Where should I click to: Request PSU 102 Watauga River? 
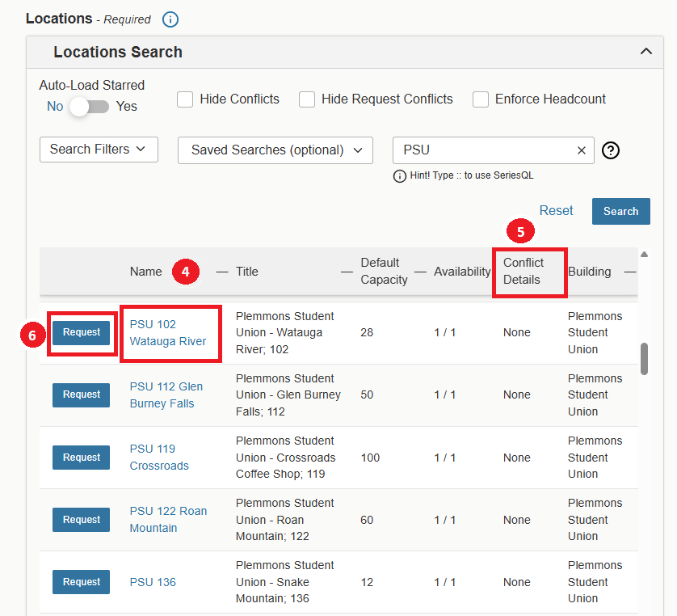click(x=81, y=332)
